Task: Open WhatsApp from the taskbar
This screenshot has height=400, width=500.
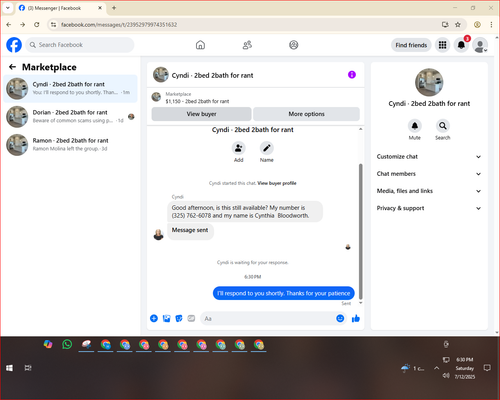Action: [67, 344]
